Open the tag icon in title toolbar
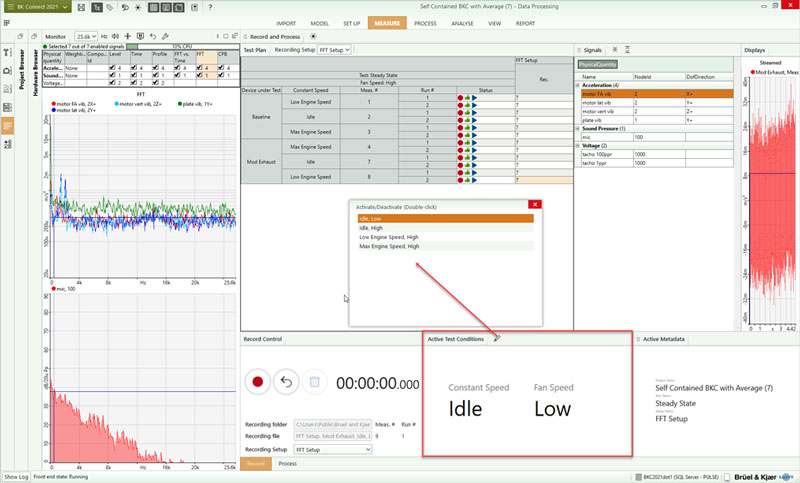This screenshot has height=483, width=800. (x=110, y=7)
